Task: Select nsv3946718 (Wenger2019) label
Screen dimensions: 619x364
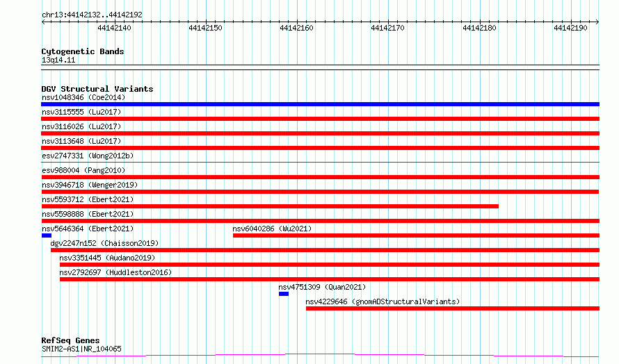Action: click(90, 185)
